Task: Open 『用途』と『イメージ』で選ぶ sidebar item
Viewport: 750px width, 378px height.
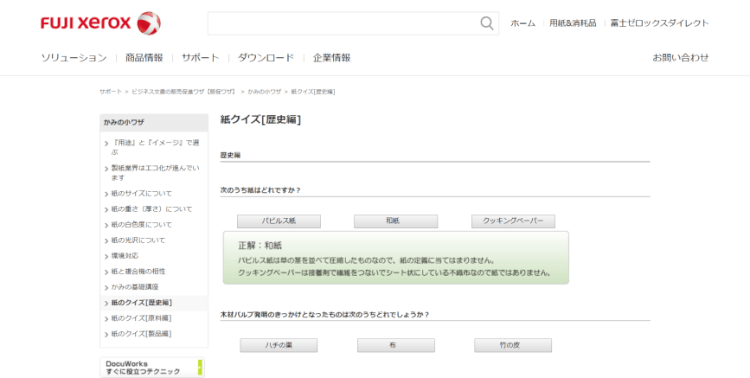Action: point(155,147)
